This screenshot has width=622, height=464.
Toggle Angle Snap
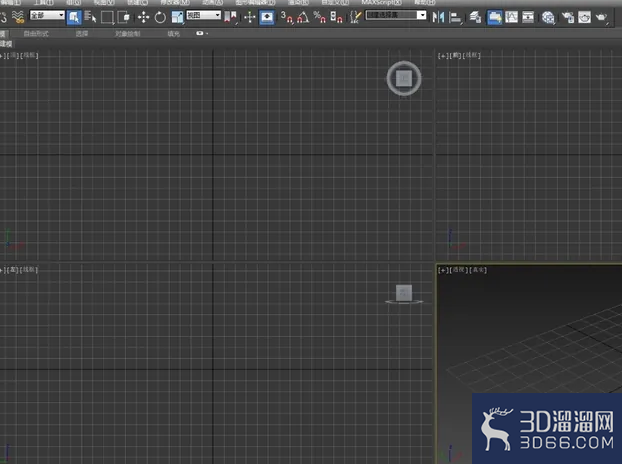[303, 17]
